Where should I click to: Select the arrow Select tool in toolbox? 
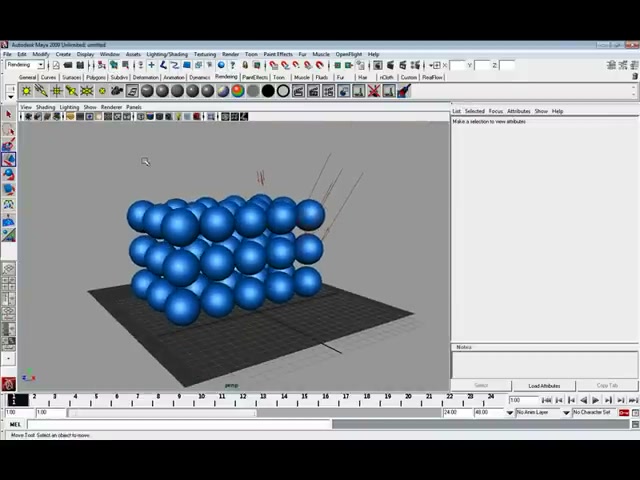click(x=9, y=115)
